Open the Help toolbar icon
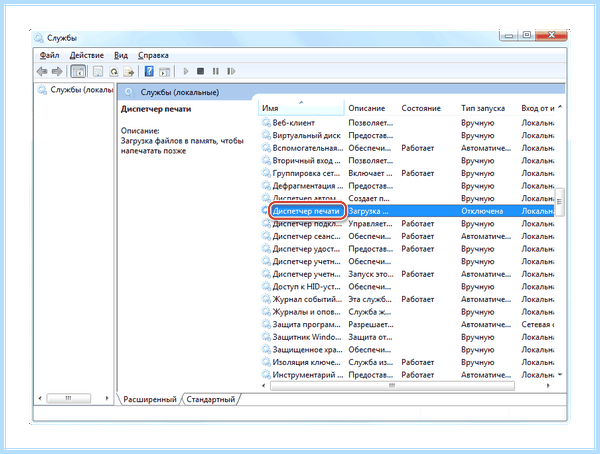 pos(149,71)
